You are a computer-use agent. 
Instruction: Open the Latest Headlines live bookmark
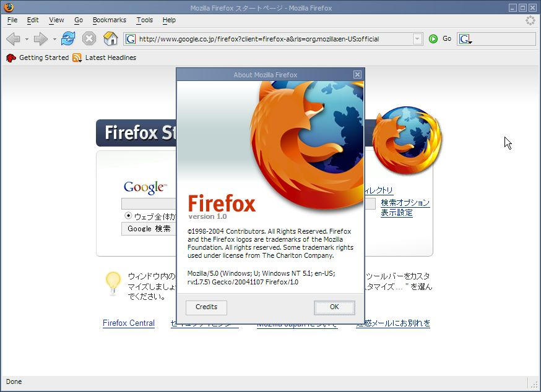click(x=110, y=58)
